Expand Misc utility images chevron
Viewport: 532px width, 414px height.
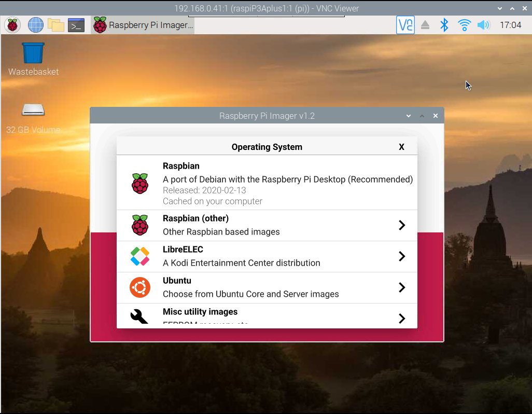pyautogui.click(x=402, y=319)
